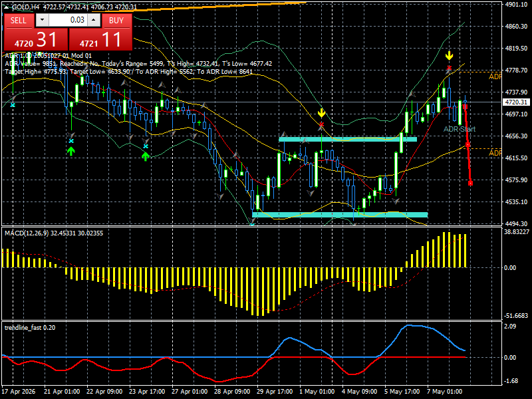Click the 0.03 volume input field
532x399 pixels.
[68, 20]
